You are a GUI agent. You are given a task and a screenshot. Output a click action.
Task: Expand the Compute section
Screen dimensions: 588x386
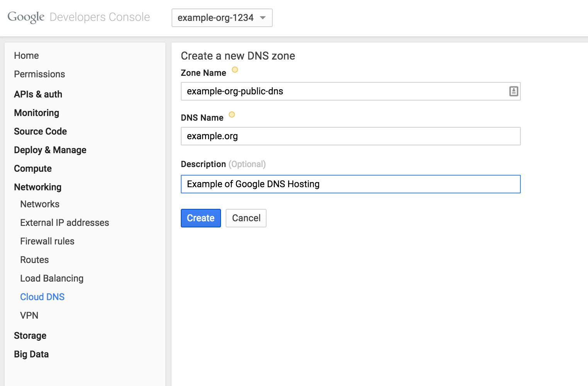coord(32,168)
